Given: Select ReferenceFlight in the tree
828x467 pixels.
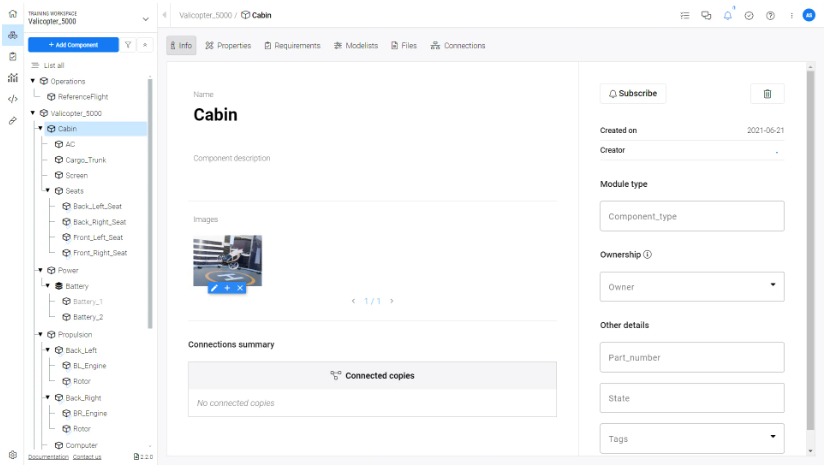Looking at the screenshot, I should click(x=83, y=97).
